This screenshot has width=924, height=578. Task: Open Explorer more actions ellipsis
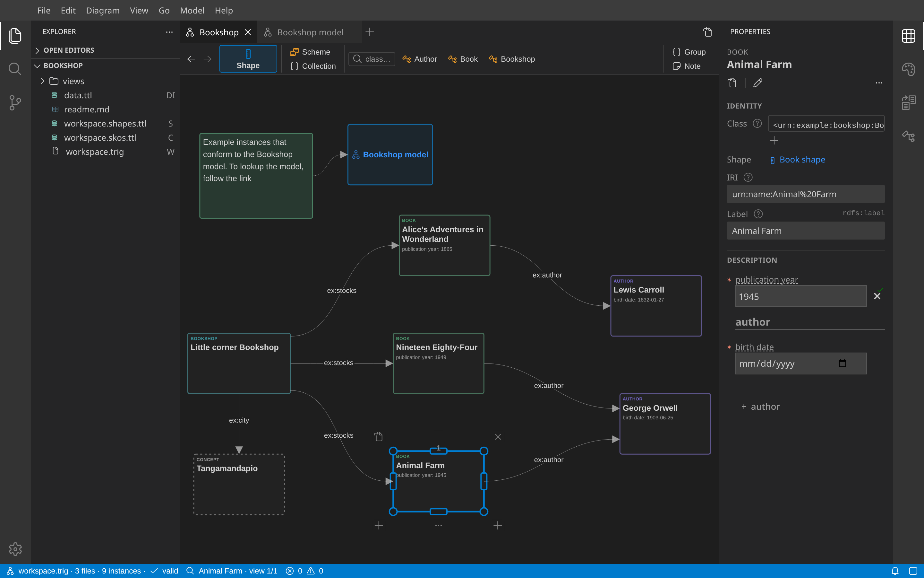coord(169,32)
